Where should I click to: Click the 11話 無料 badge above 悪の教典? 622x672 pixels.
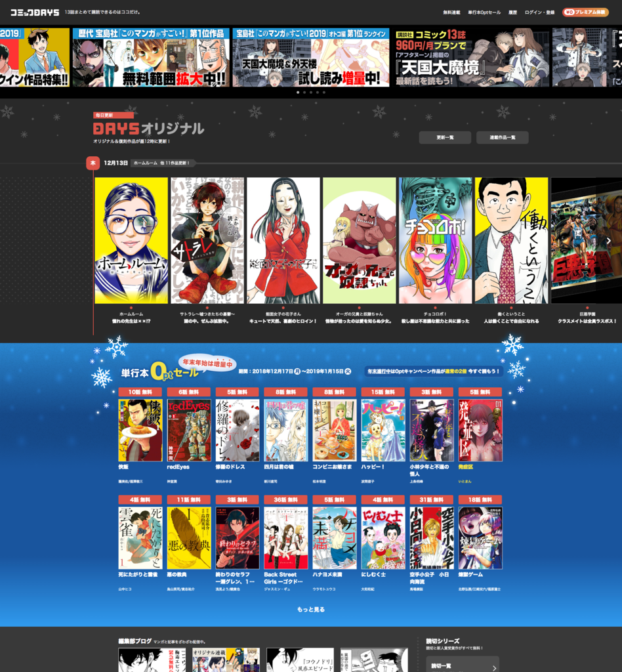tap(189, 499)
